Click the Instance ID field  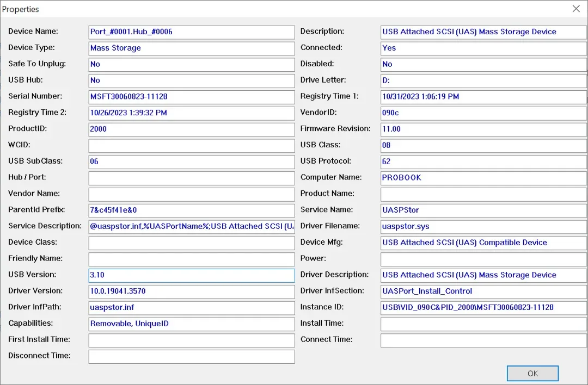pyautogui.click(x=483, y=308)
